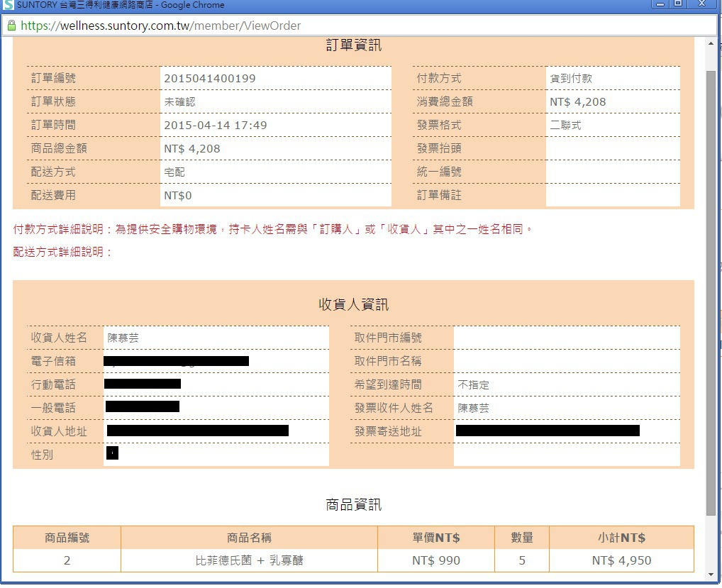The height and width of the screenshot is (588, 722).
Task: Maximize the Chrome popup window
Action: pos(678,4)
